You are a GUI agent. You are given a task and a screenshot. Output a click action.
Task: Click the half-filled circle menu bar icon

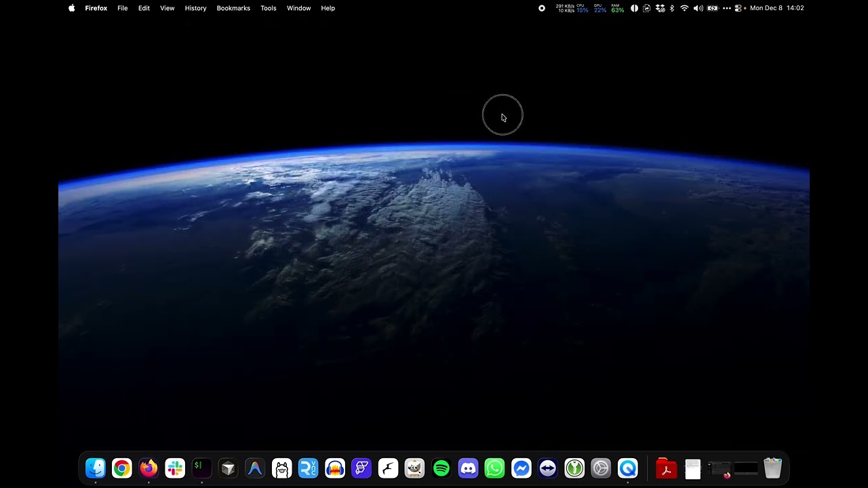click(x=634, y=8)
